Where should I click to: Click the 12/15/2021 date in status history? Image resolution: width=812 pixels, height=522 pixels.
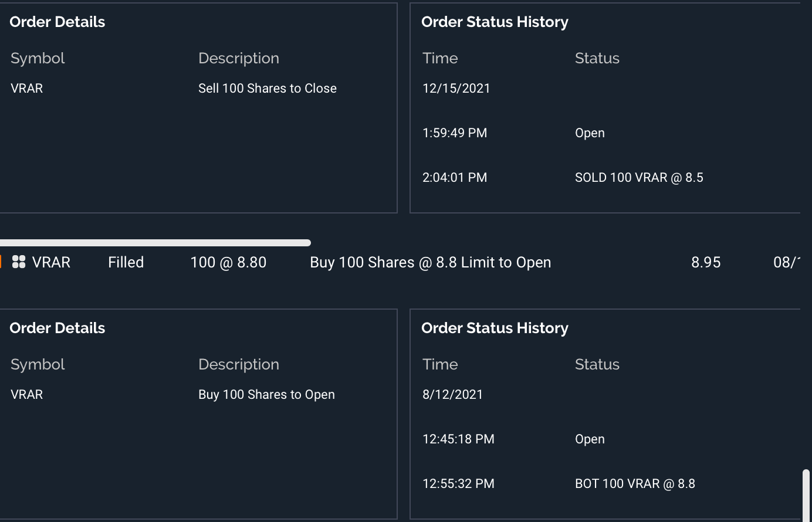coord(456,89)
